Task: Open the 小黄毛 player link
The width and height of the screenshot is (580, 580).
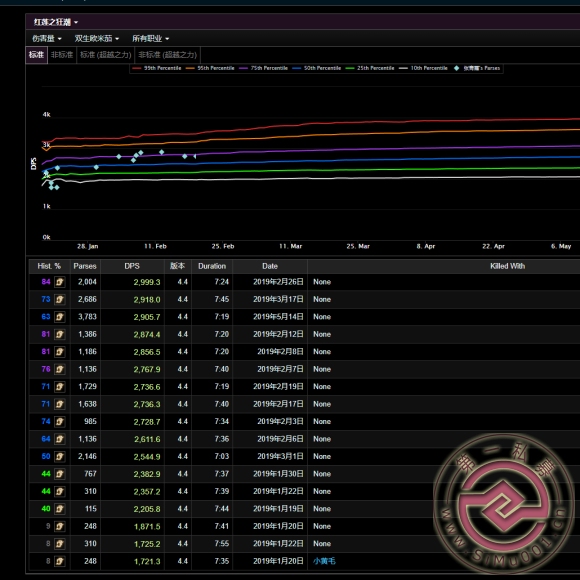Action: click(324, 561)
